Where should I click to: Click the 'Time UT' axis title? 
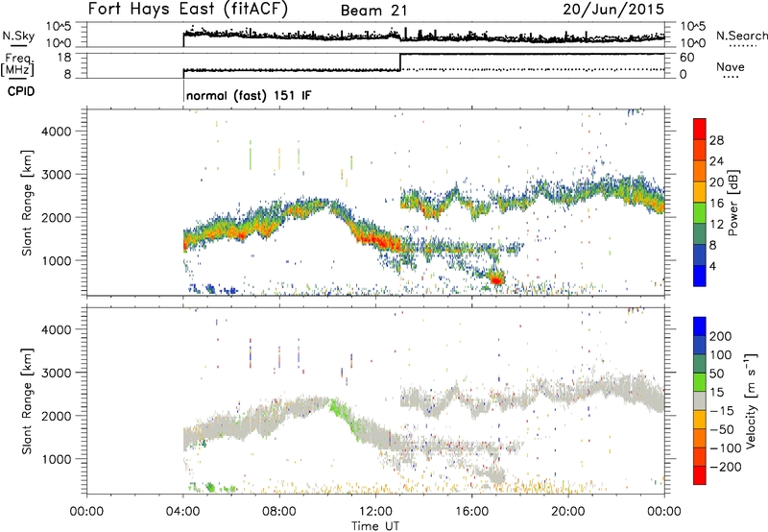point(375,525)
